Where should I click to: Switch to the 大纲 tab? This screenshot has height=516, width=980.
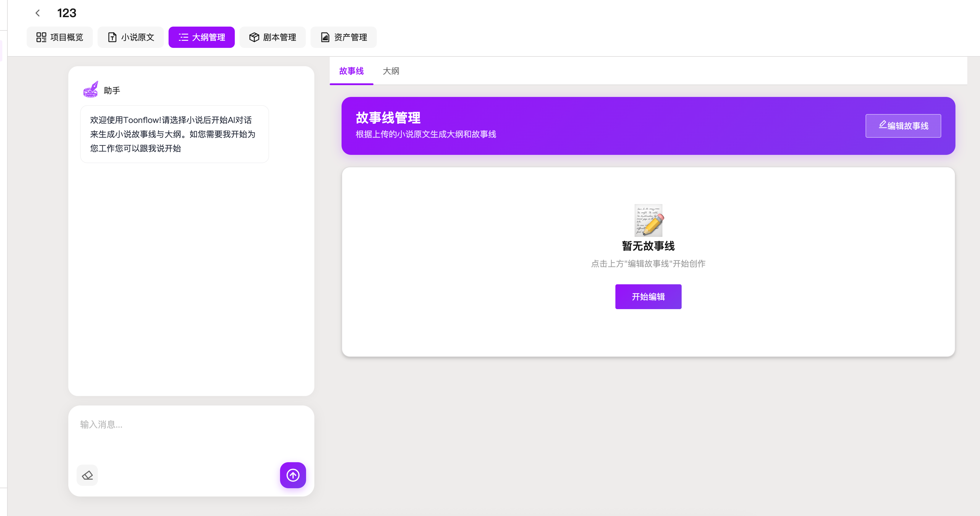pyautogui.click(x=391, y=71)
